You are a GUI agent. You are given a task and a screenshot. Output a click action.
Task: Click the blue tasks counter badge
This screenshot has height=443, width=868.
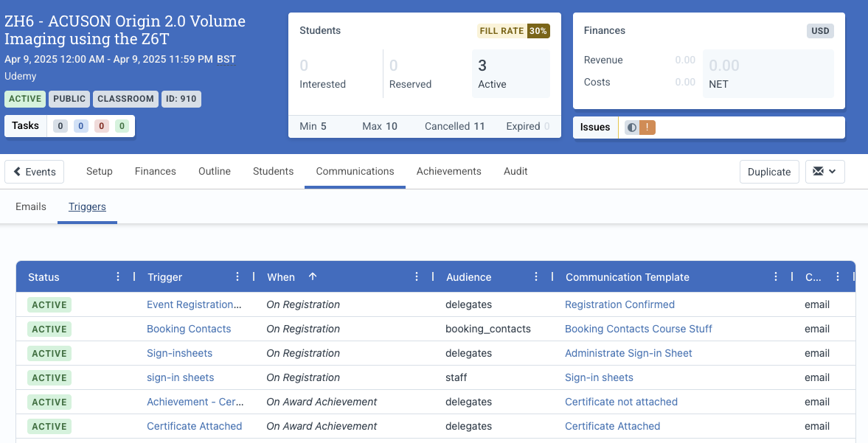click(x=80, y=126)
